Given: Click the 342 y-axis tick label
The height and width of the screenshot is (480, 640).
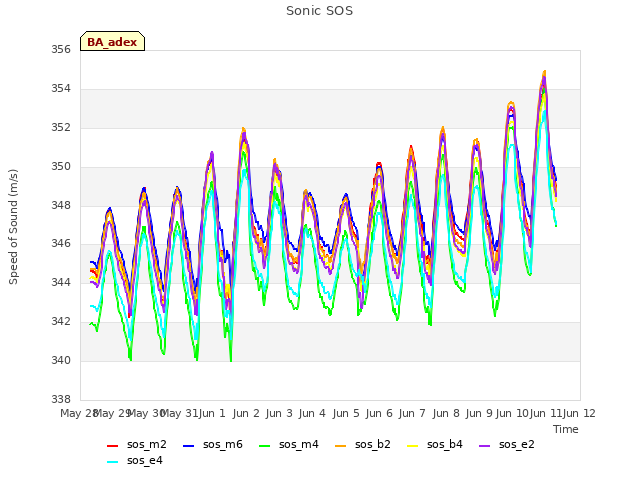Looking at the screenshot, I should (61, 322).
